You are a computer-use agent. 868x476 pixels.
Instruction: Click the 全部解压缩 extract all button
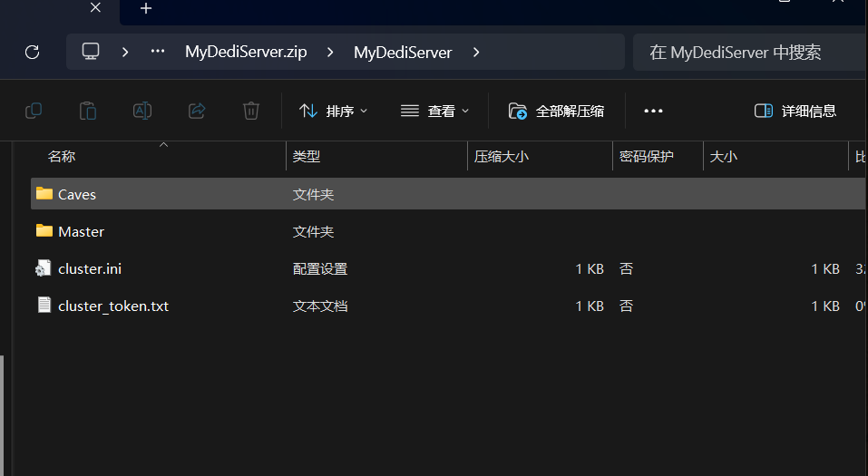click(556, 111)
